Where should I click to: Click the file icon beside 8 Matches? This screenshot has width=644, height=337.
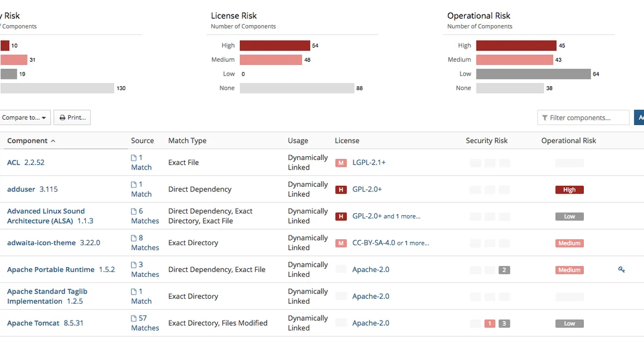point(134,238)
